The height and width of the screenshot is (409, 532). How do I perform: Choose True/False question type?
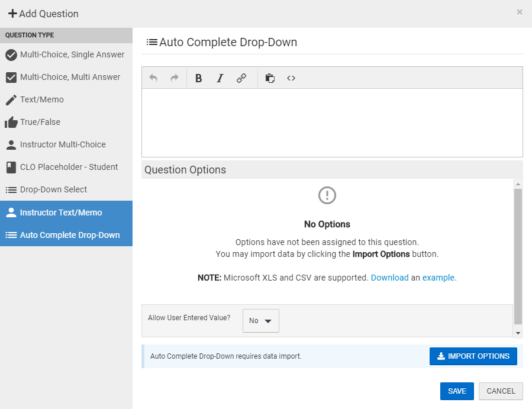tap(66, 122)
